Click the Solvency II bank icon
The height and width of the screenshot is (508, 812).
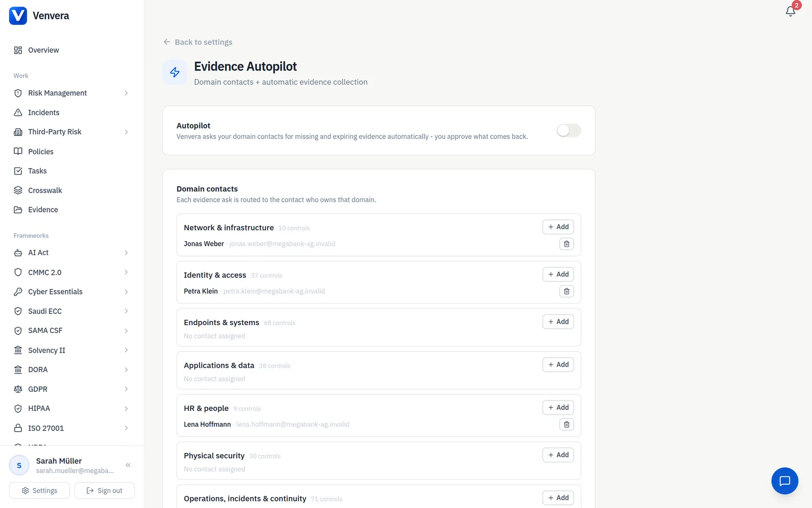click(x=18, y=350)
